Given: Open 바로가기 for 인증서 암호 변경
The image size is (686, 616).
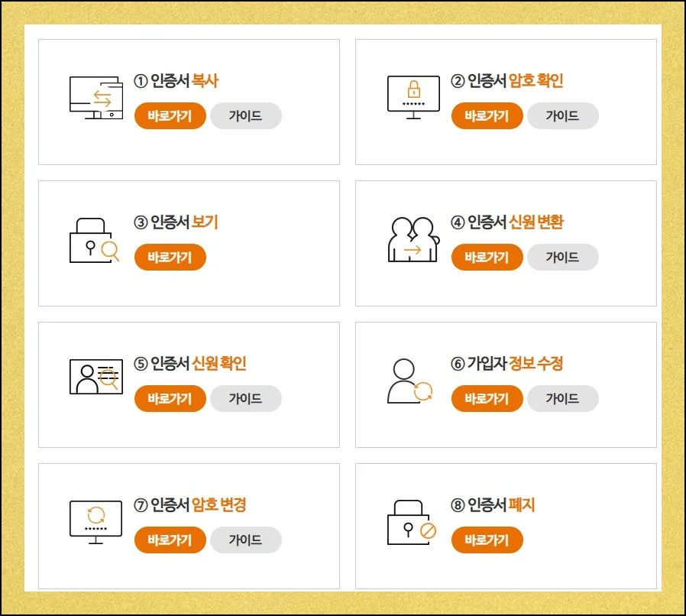Looking at the screenshot, I should [170, 540].
